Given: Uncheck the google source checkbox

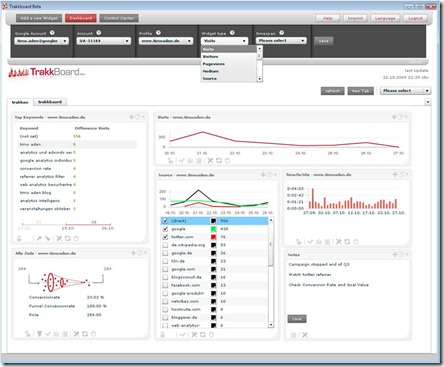Looking at the screenshot, I should coord(165,229).
